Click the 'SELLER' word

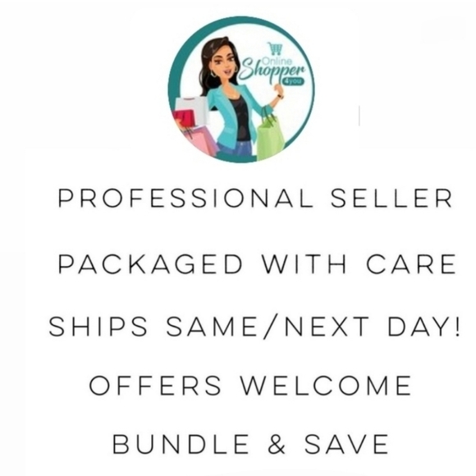point(391,199)
